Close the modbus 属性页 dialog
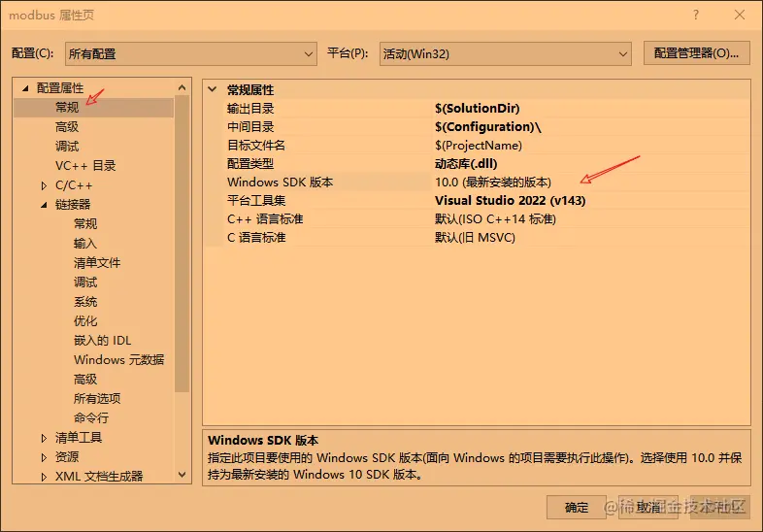 pyautogui.click(x=740, y=16)
